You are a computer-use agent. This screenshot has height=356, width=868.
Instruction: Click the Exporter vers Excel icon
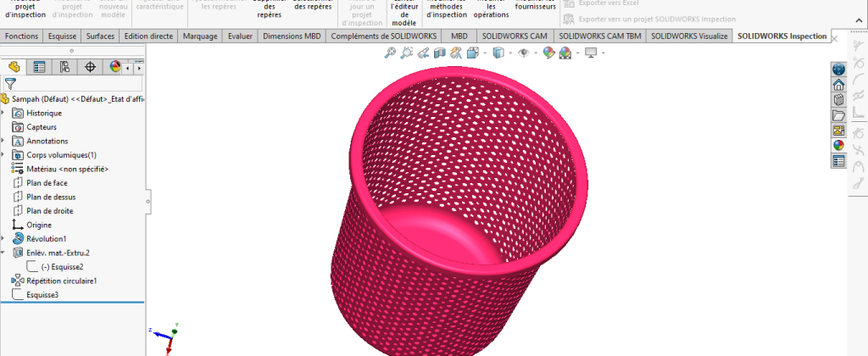coord(568,3)
